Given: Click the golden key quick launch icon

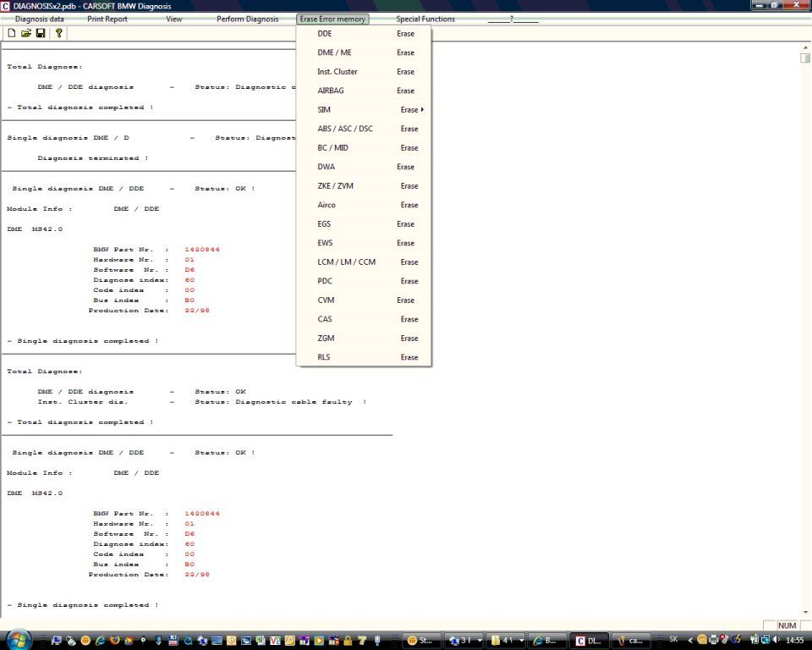Looking at the screenshot, I should (289, 641).
